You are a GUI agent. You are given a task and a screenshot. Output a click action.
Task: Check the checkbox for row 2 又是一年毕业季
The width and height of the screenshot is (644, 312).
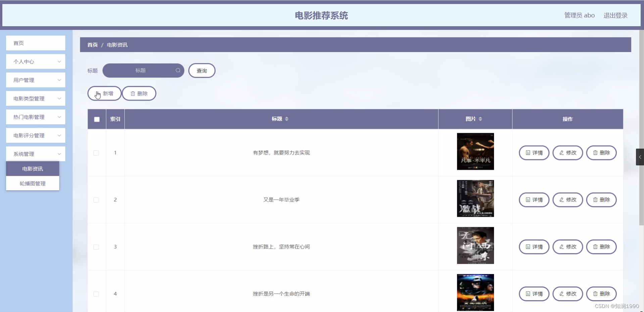(x=96, y=200)
